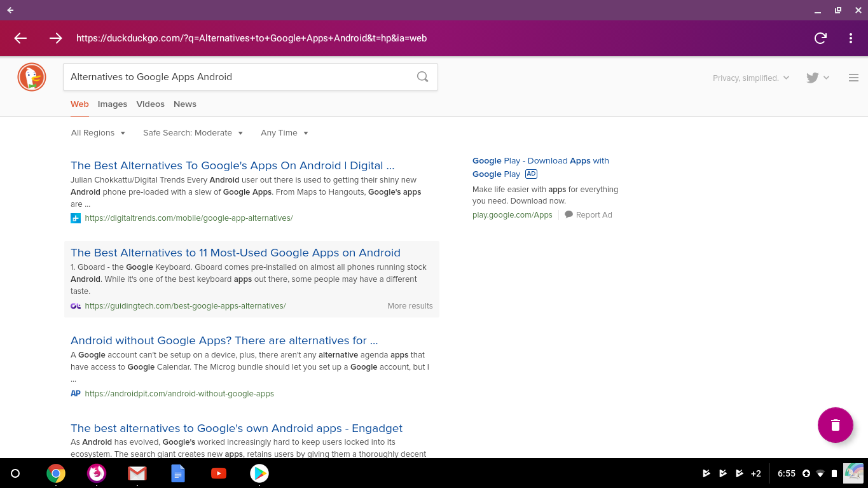Open the guidingtech.com URL link
Viewport: 868px width, 488px height.
185,306
